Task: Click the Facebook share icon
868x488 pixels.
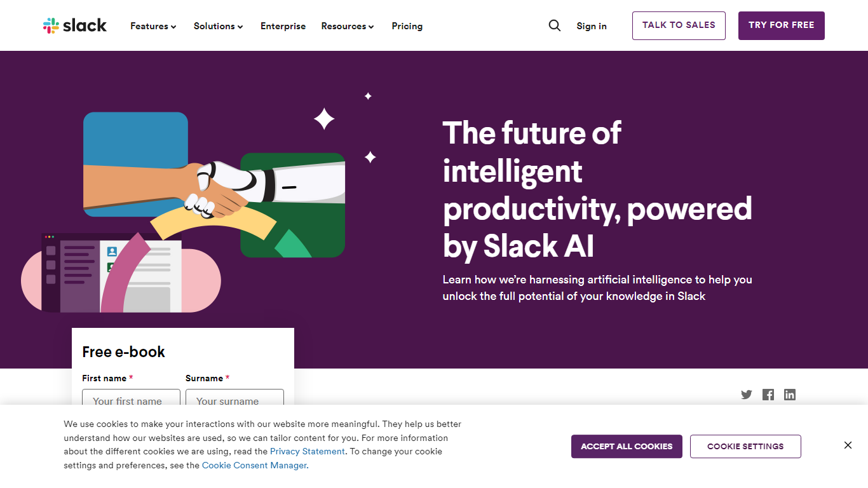Action: (x=768, y=395)
